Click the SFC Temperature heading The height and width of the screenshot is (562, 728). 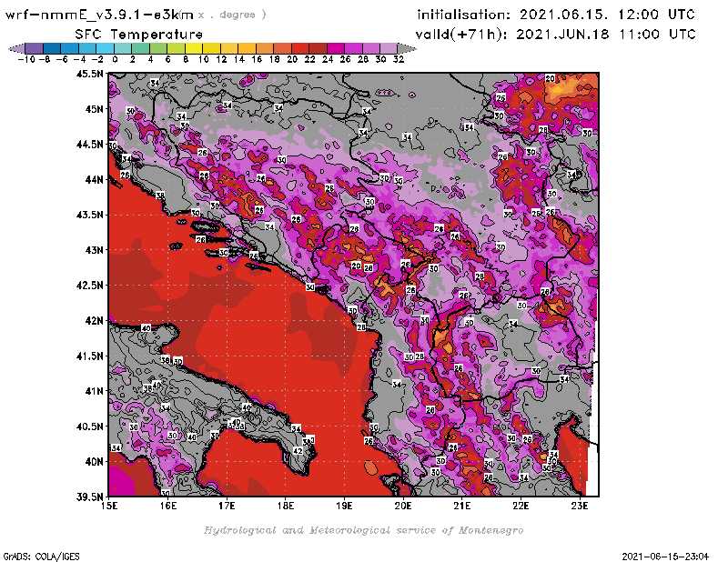click(x=139, y=35)
